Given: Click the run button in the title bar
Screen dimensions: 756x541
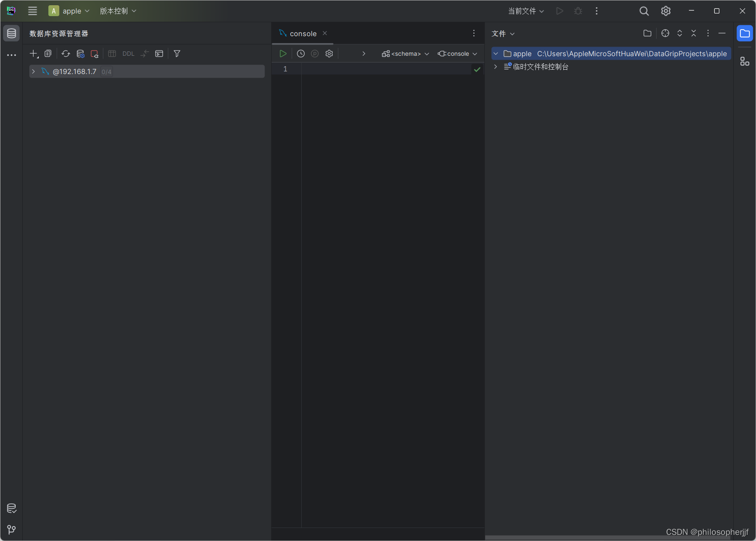Looking at the screenshot, I should (560, 11).
